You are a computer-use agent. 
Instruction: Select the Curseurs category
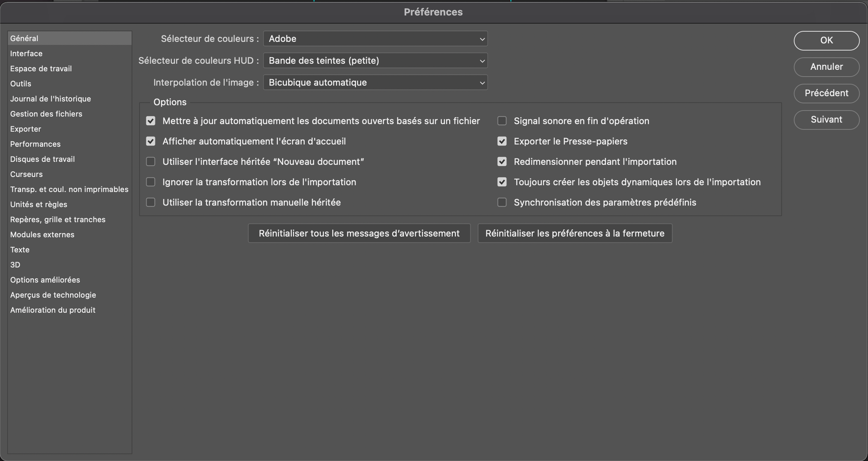point(26,174)
